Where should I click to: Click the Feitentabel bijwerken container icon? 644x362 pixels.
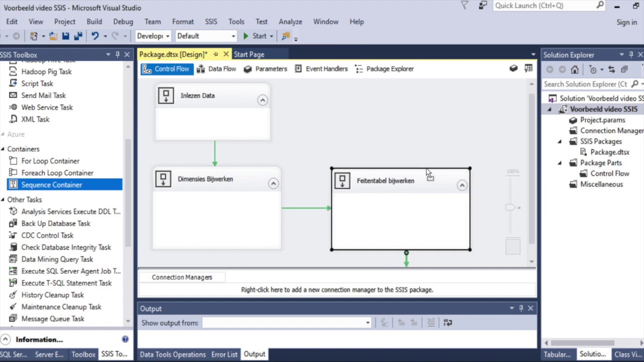(342, 181)
